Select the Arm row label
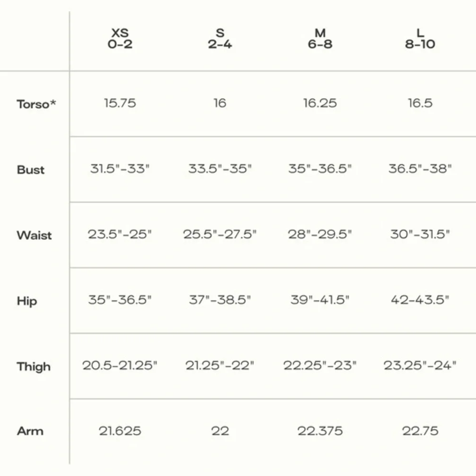This screenshot has height=476, width=476. [30, 431]
